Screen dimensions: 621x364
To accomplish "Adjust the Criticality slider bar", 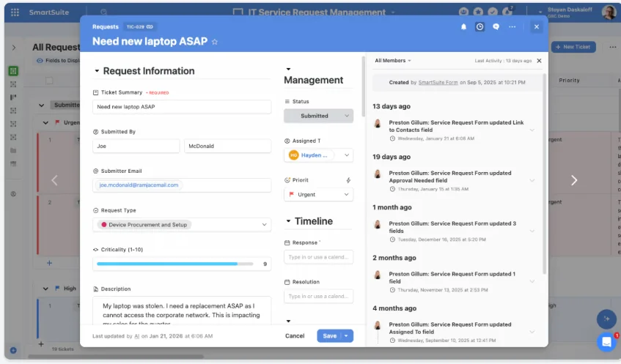I will click(175, 264).
